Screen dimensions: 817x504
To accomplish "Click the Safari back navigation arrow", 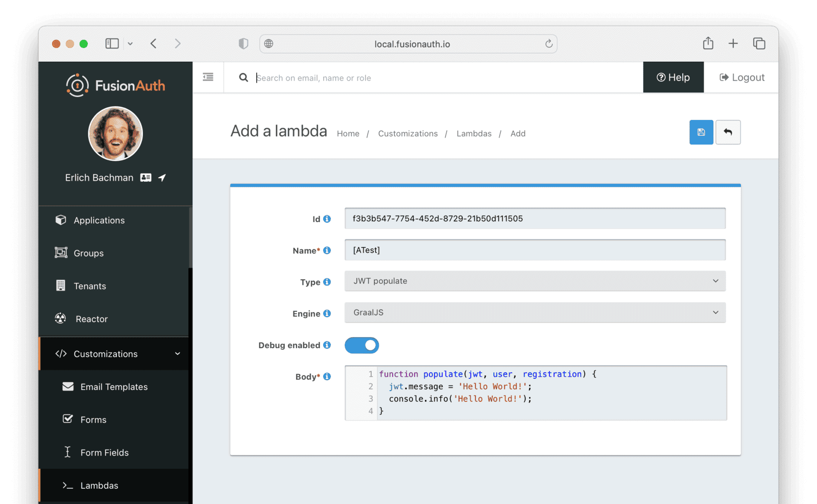I will (x=153, y=44).
